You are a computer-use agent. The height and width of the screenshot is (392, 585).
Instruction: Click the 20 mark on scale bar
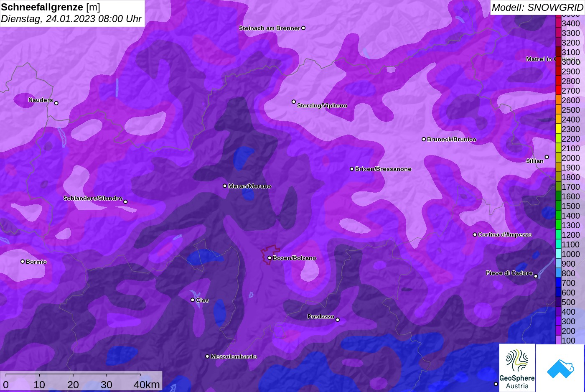tap(73, 384)
